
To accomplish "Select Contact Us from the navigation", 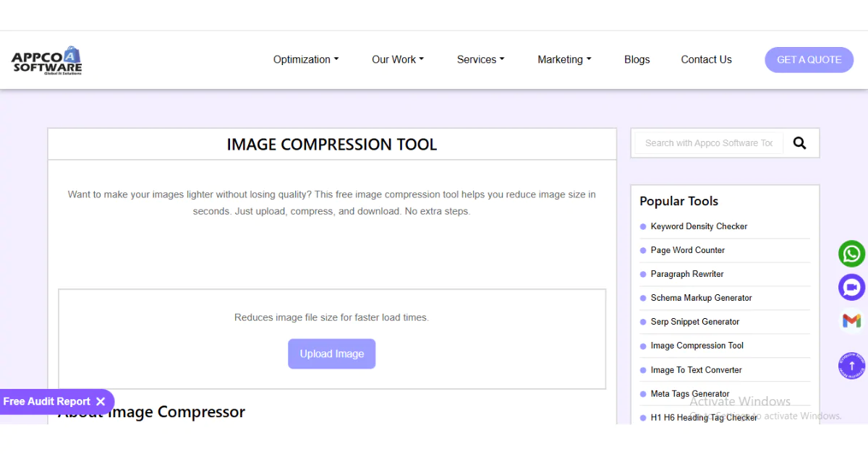I will click(706, 59).
